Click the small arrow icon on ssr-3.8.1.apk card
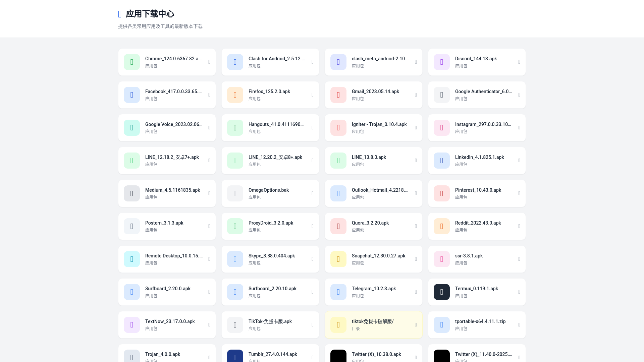Image resolution: width=644 pixels, height=362 pixels. [519, 259]
